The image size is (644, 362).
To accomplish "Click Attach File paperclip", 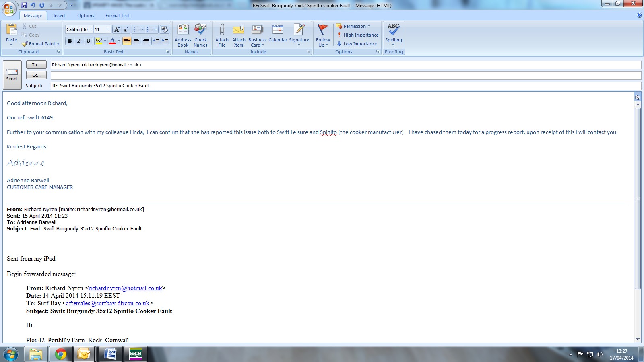I will tap(222, 35).
